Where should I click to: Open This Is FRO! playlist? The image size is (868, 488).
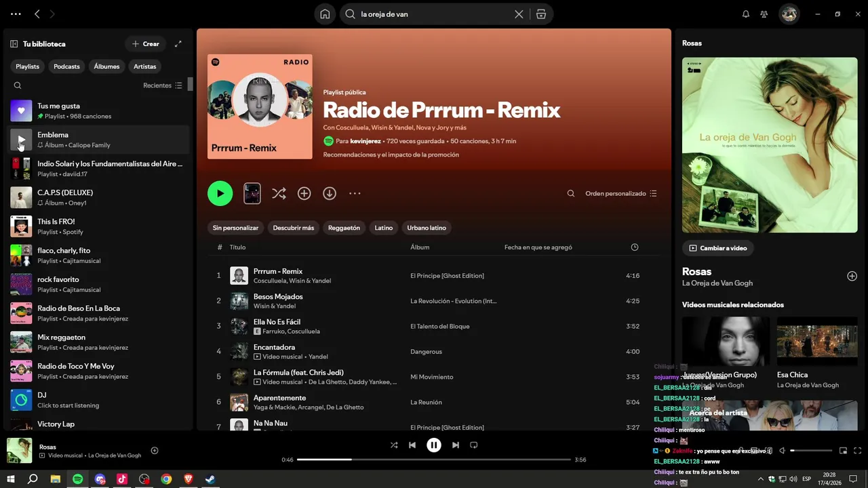click(x=98, y=226)
